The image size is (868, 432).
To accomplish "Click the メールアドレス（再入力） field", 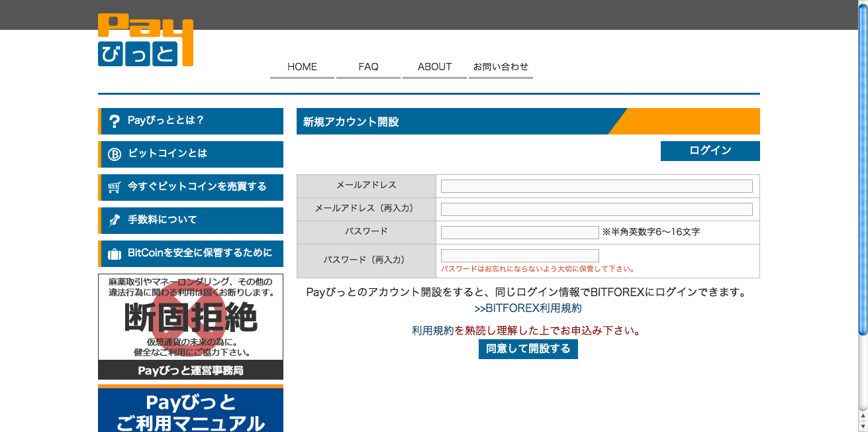I will (596, 209).
